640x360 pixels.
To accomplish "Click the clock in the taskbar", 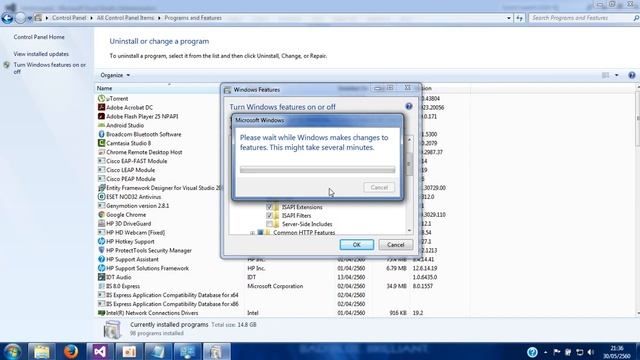I will pyautogui.click(x=617, y=352).
